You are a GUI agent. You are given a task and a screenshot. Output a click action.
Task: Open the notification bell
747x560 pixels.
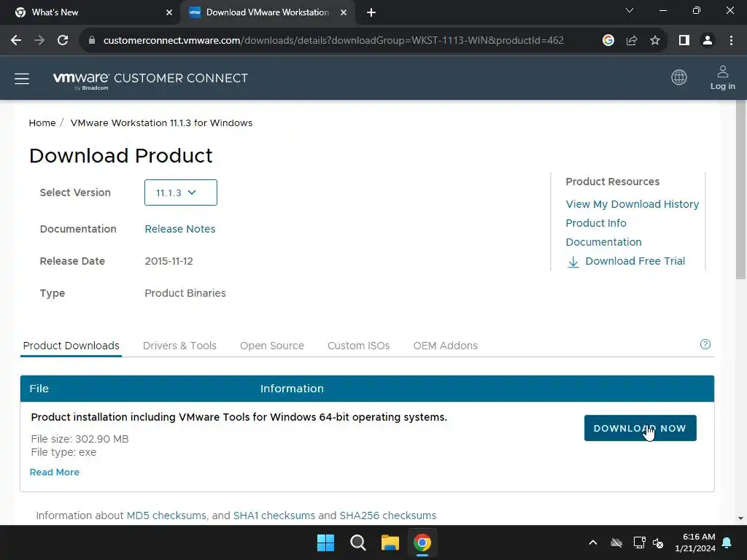727,542
